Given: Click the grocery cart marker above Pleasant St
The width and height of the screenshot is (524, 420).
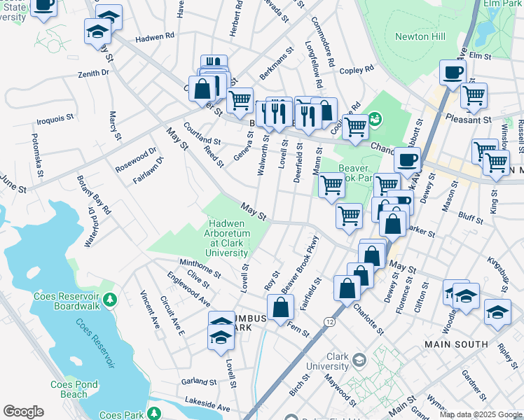Looking at the screenshot, I should [474, 98].
